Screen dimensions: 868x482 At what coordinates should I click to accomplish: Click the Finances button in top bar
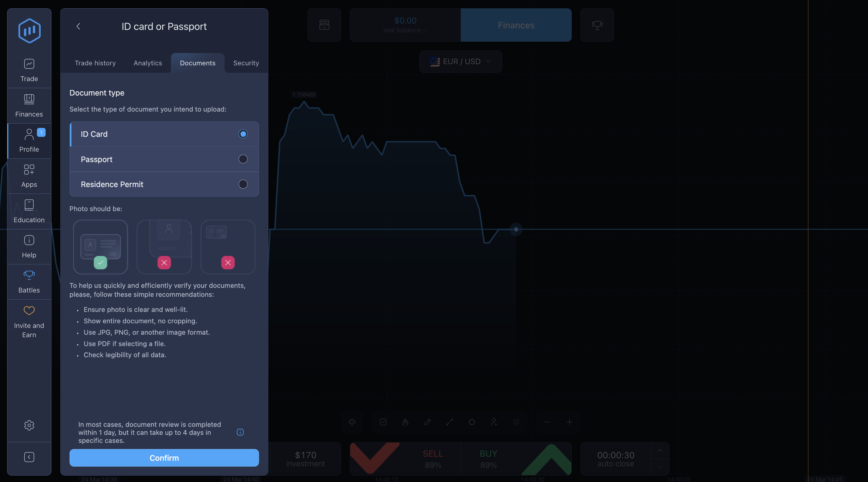[x=516, y=25]
